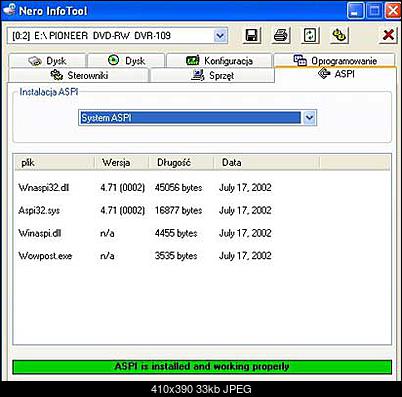Click the July 17, 2002 date of Wowpost.exe
The image size is (402, 397).
point(245,256)
